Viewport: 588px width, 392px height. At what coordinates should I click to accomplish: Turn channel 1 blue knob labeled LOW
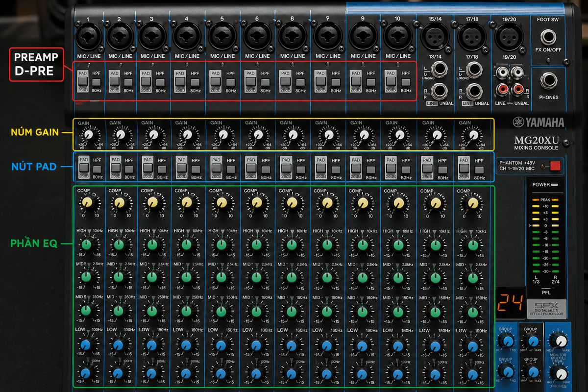(x=86, y=344)
